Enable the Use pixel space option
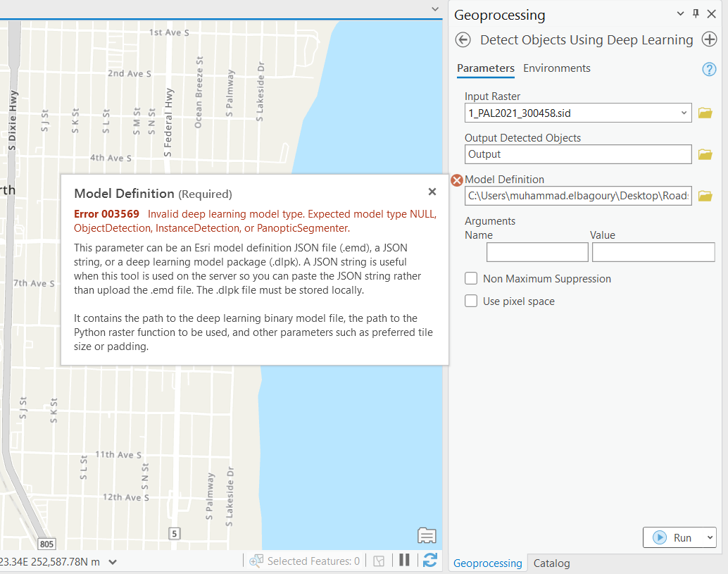Screen dimensions: 728x574 click(x=470, y=301)
